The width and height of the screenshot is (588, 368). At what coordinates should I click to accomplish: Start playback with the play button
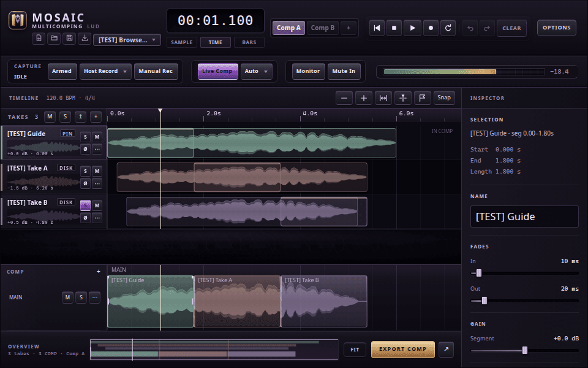[412, 28]
